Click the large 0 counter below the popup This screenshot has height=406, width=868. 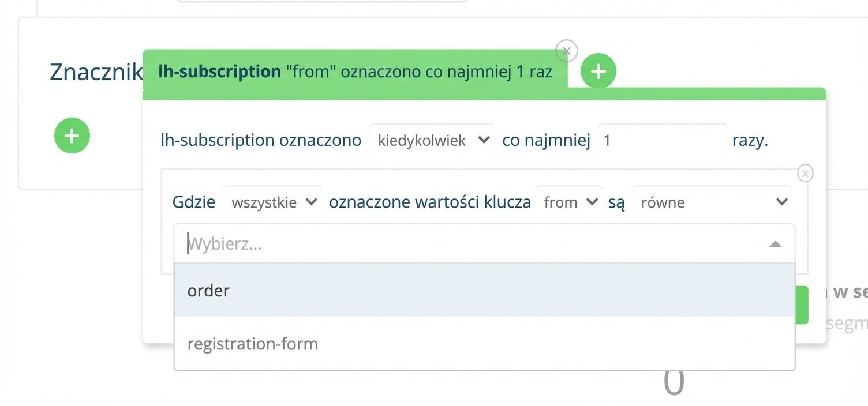tap(674, 382)
